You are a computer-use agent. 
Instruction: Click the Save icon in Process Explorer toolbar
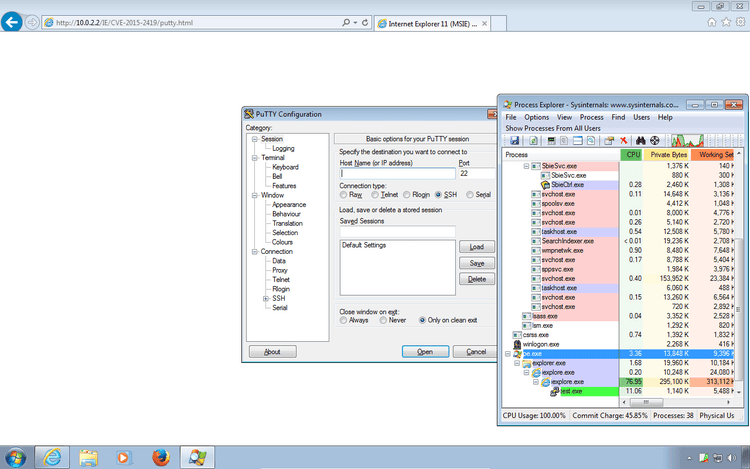point(514,141)
